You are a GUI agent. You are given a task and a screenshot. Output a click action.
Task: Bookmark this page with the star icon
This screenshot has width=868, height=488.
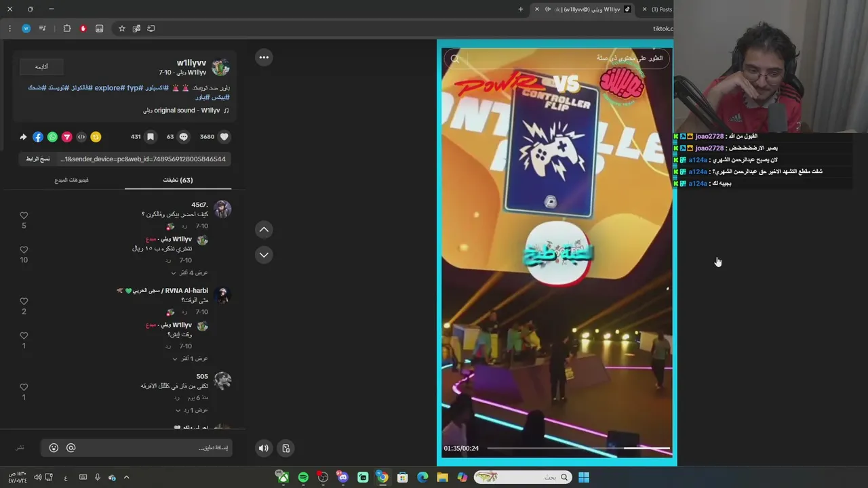pos(122,28)
